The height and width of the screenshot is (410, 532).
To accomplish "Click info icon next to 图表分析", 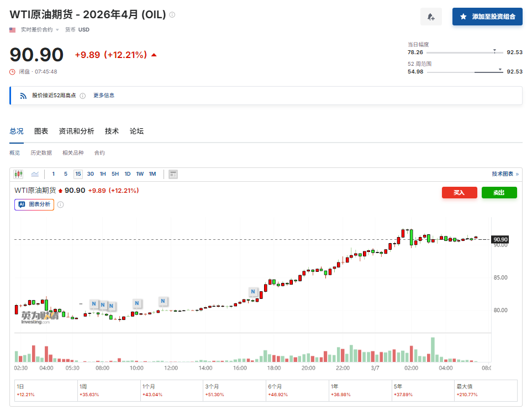I will pos(61,204).
